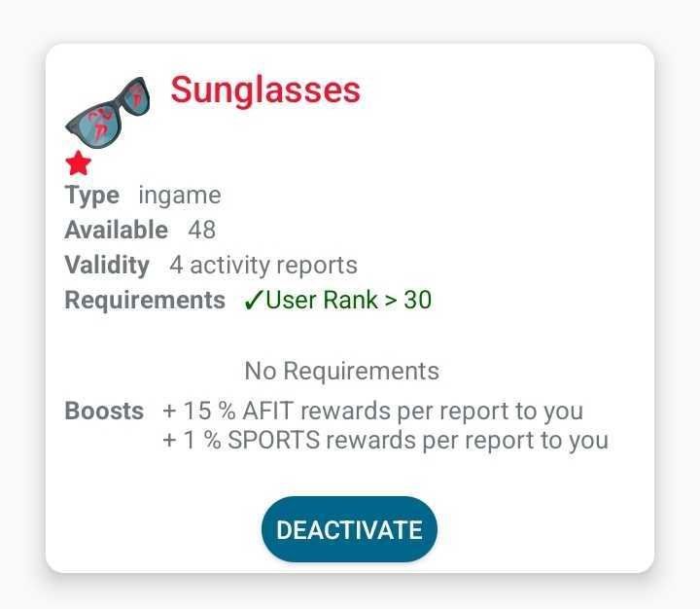Select the Sunglasses title text
Screen dimensions: 700x609
tap(265, 90)
